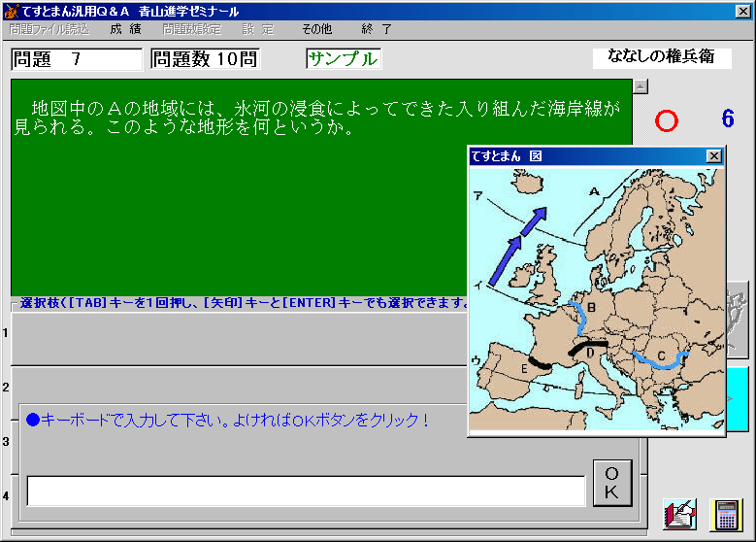Open the その他 menu
Viewport: 756px width, 542px height.
point(316,29)
